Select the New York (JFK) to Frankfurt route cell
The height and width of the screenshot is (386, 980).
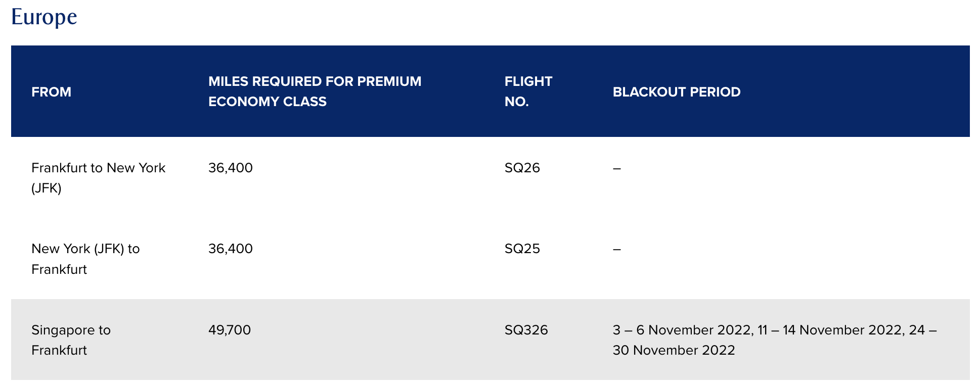click(x=85, y=259)
